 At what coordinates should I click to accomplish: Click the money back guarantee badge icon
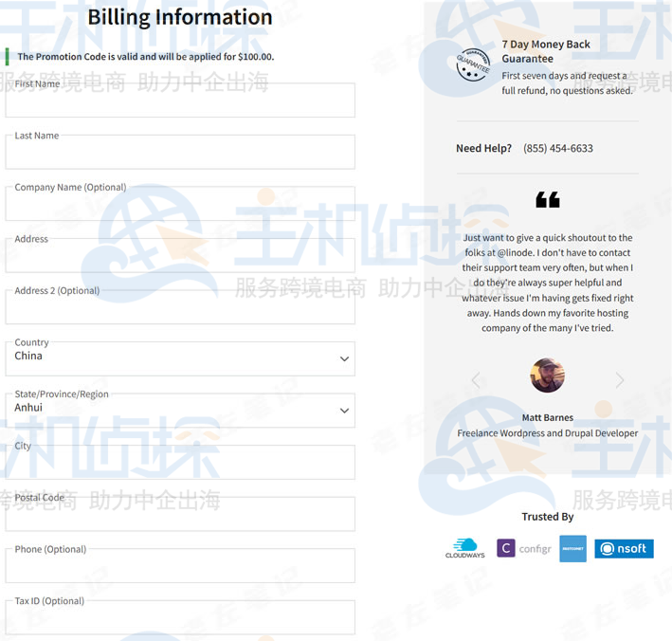coord(473,65)
